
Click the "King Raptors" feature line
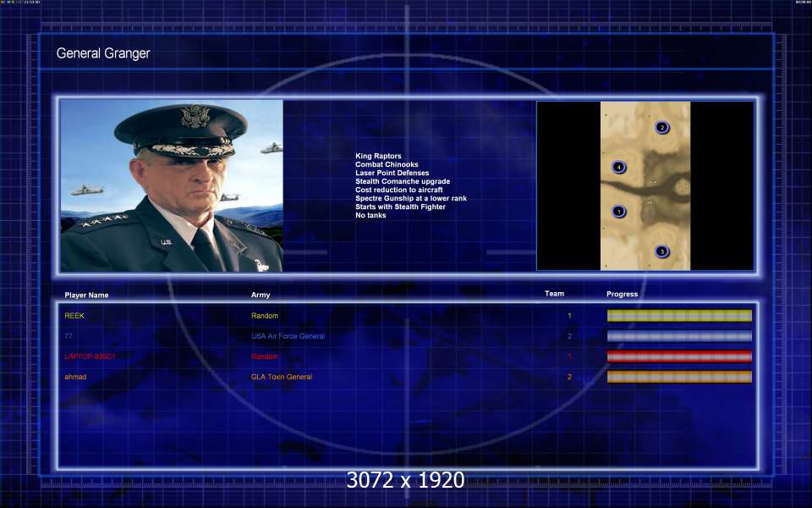click(378, 156)
